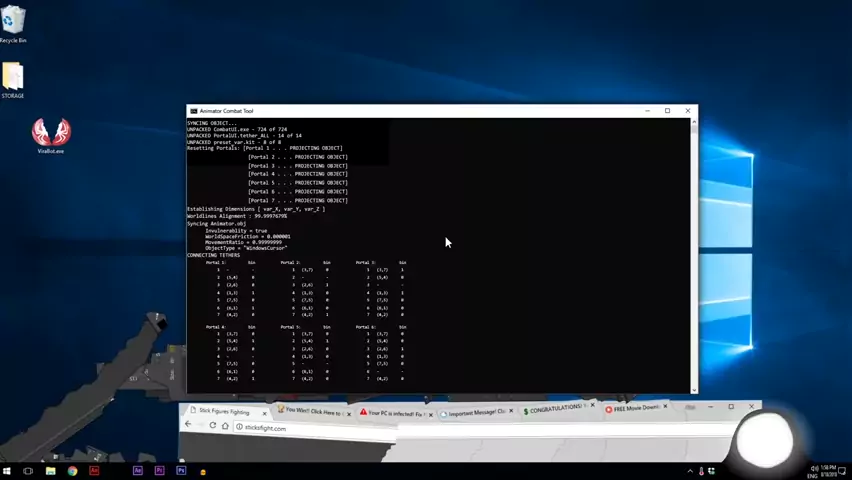Show hidden system tray icons
This screenshot has height=480, width=852.
tap(689, 471)
